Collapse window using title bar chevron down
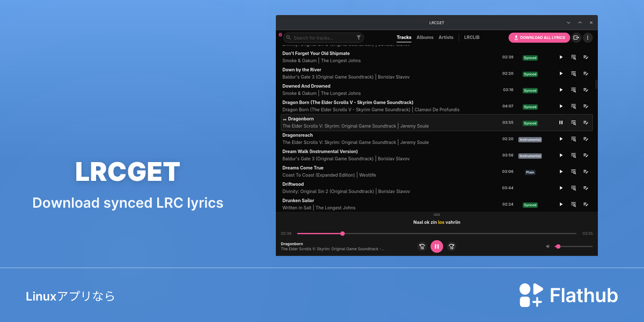The image size is (644, 322). [x=568, y=23]
